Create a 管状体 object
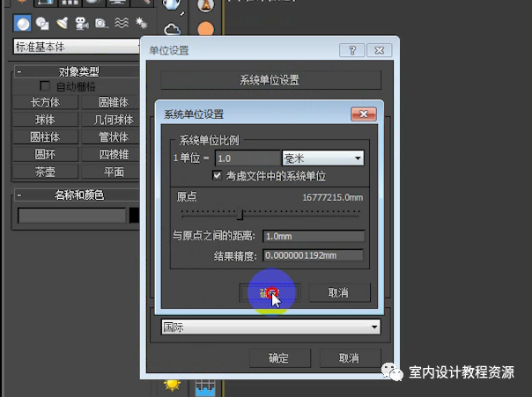This screenshot has width=532, height=397. coord(111,137)
